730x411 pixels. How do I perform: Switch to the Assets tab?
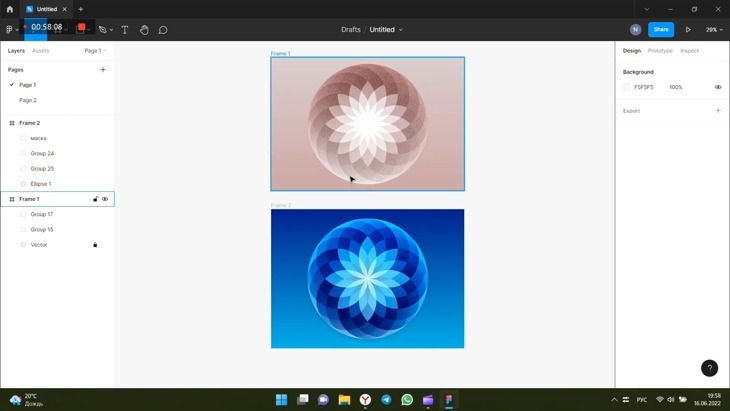pyautogui.click(x=40, y=50)
